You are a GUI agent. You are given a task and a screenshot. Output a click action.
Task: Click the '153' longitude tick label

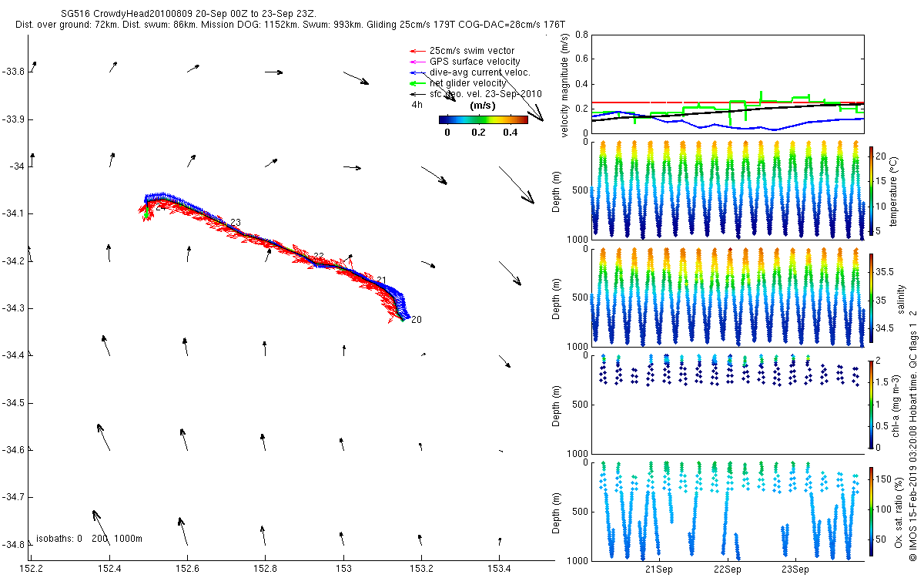pyautogui.click(x=343, y=568)
